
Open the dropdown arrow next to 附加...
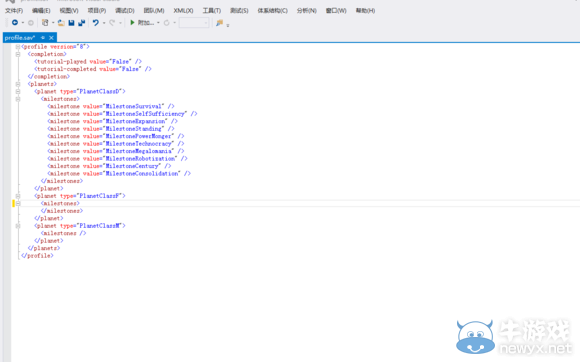(x=158, y=23)
